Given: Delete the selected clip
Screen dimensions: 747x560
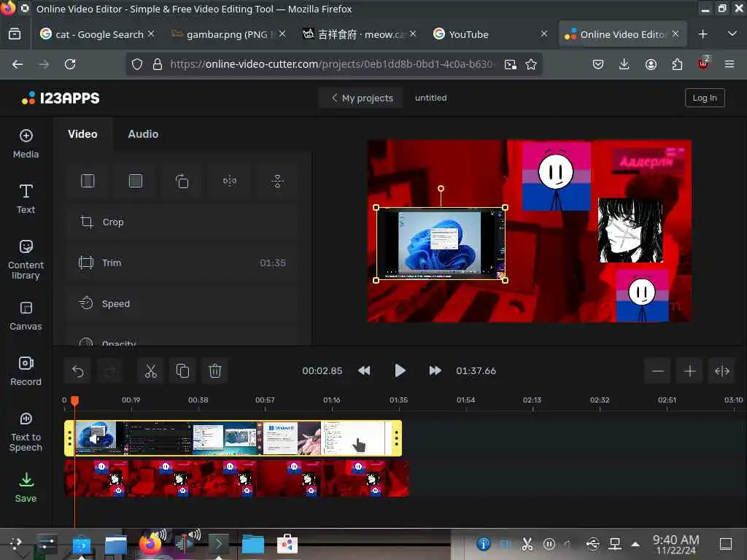Looking at the screenshot, I should click(x=215, y=371).
